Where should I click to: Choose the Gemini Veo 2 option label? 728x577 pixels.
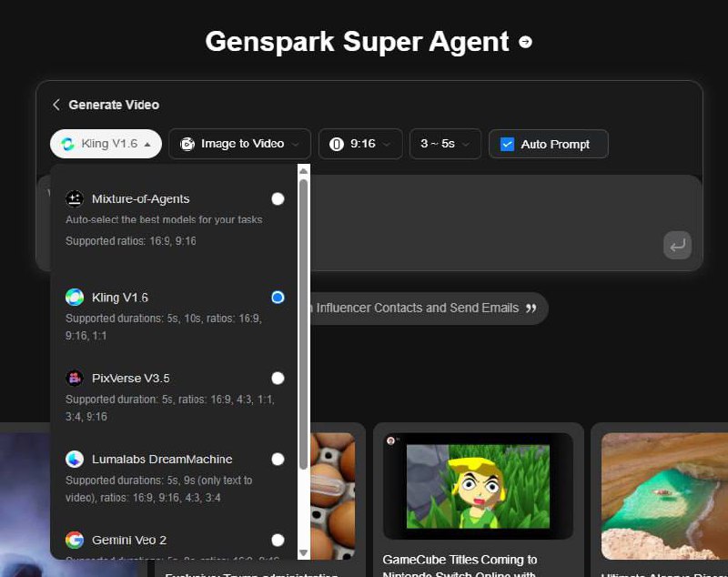point(129,541)
